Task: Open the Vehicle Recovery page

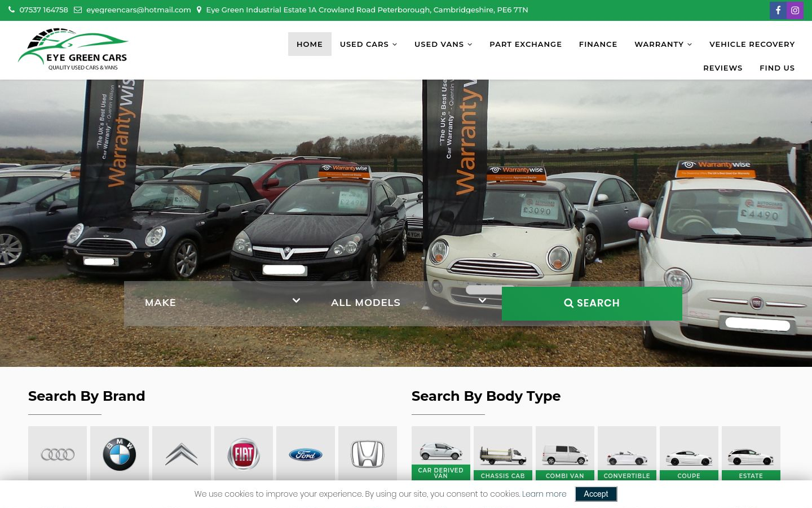Action: 752,44
